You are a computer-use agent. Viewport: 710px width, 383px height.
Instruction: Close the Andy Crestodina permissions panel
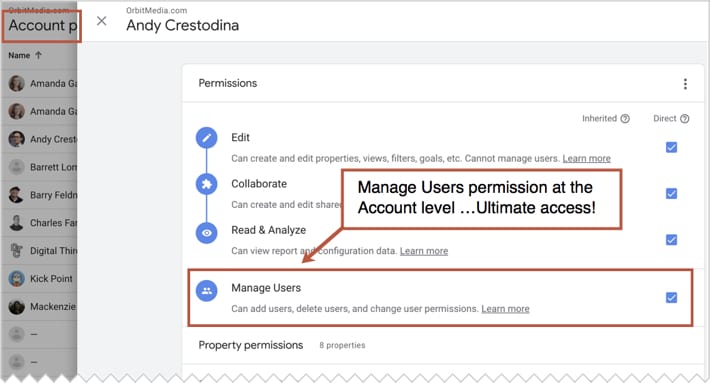pyautogui.click(x=101, y=21)
